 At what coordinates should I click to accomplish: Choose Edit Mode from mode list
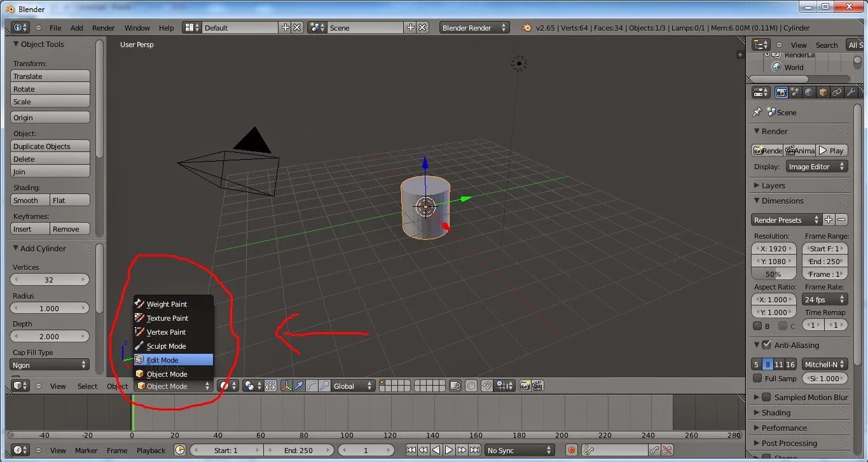(x=173, y=360)
